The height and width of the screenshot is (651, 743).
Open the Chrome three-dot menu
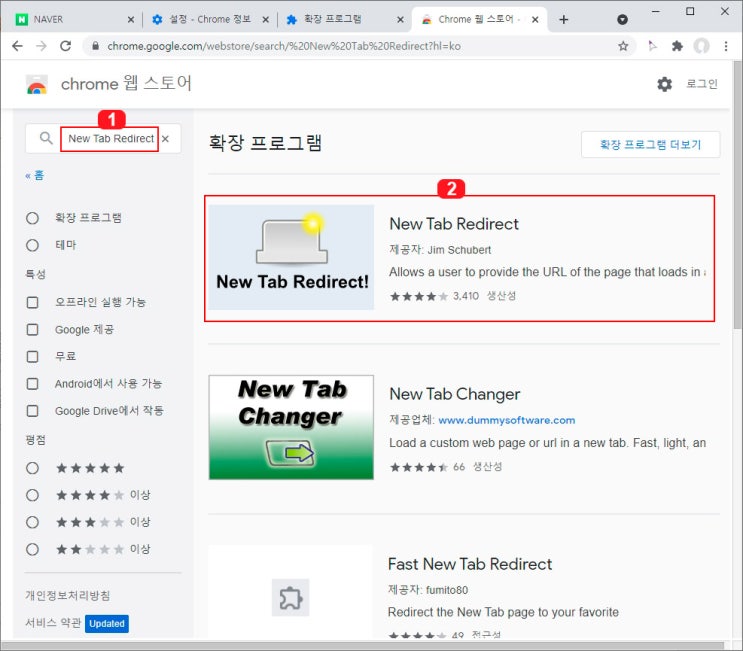pos(725,46)
